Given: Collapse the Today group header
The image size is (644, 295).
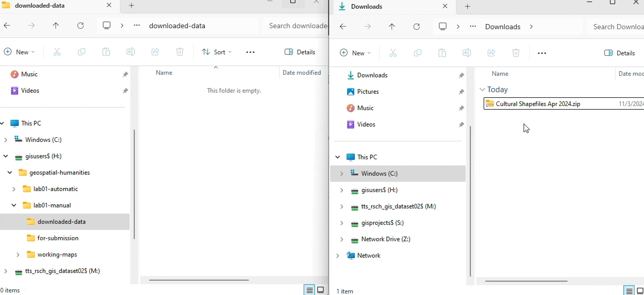Looking at the screenshot, I should pos(482,90).
